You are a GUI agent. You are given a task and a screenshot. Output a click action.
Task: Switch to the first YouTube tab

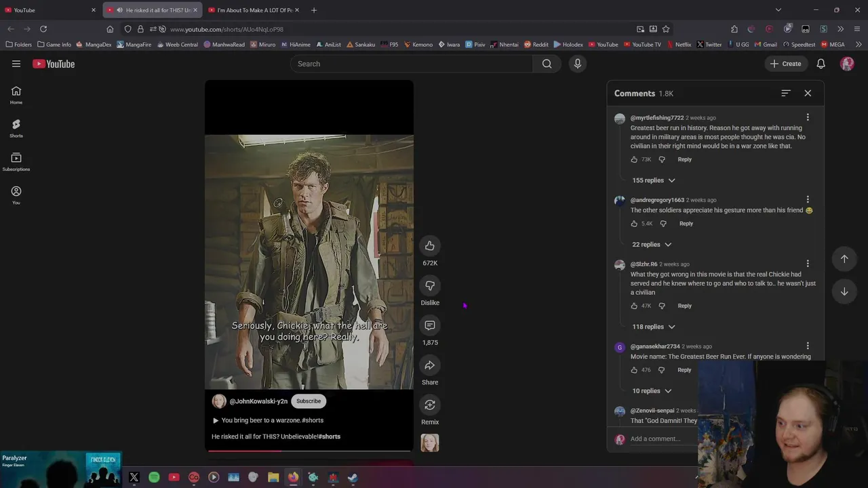point(51,10)
